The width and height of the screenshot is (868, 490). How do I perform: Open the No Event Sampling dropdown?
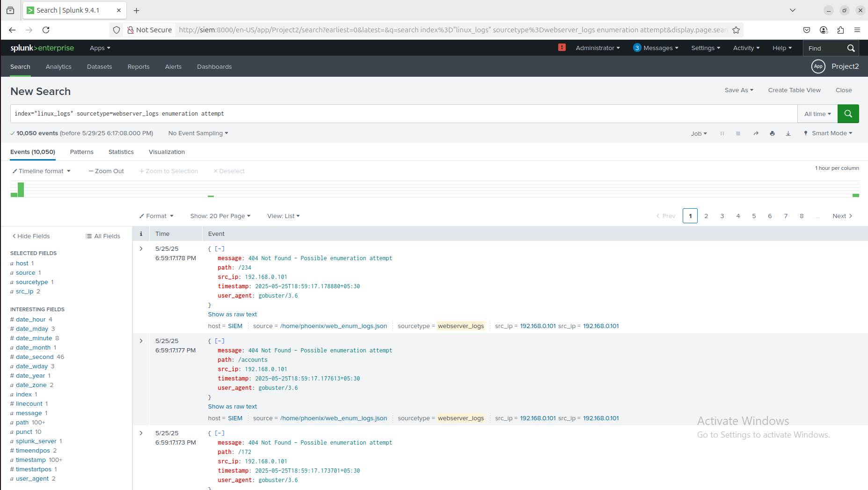(x=198, y=133)
